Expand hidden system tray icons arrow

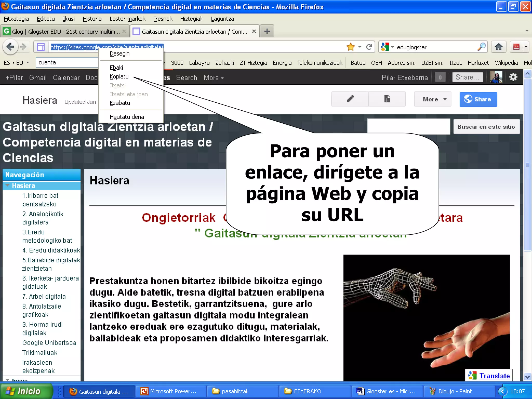pos(502,391)
